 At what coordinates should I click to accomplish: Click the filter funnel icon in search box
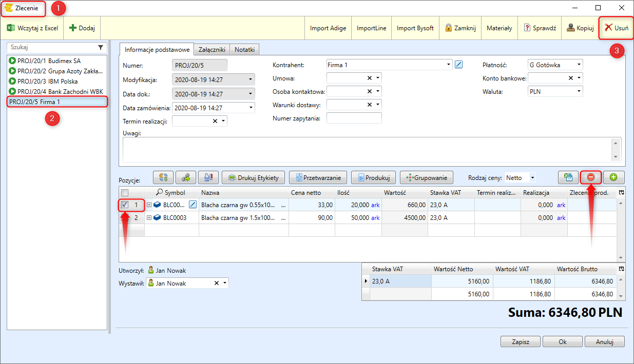pyautogui.click(x=101, y=47)
